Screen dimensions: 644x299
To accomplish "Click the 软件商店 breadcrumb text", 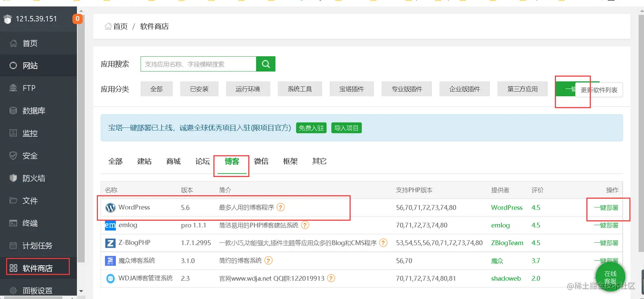I will (x=155, y=26).
